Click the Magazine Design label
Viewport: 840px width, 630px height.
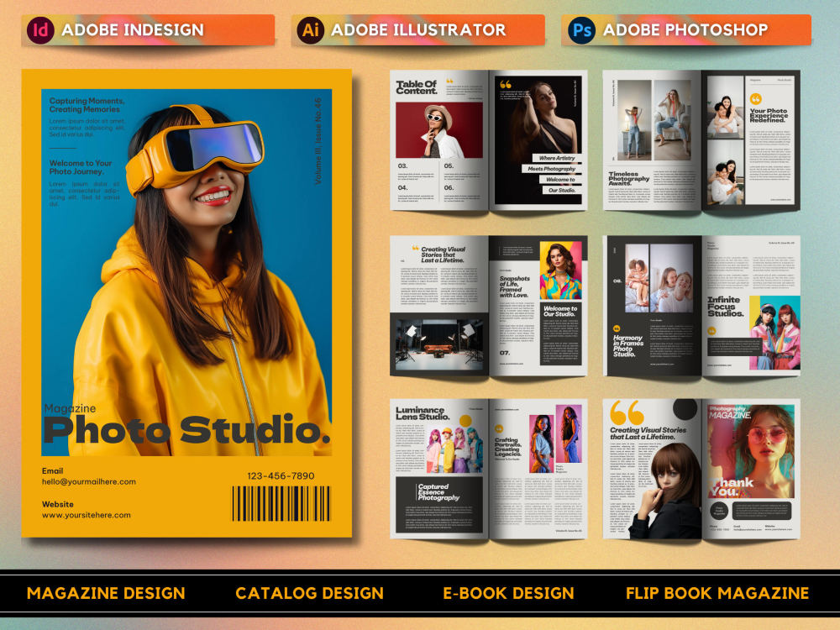pos(106,593)
